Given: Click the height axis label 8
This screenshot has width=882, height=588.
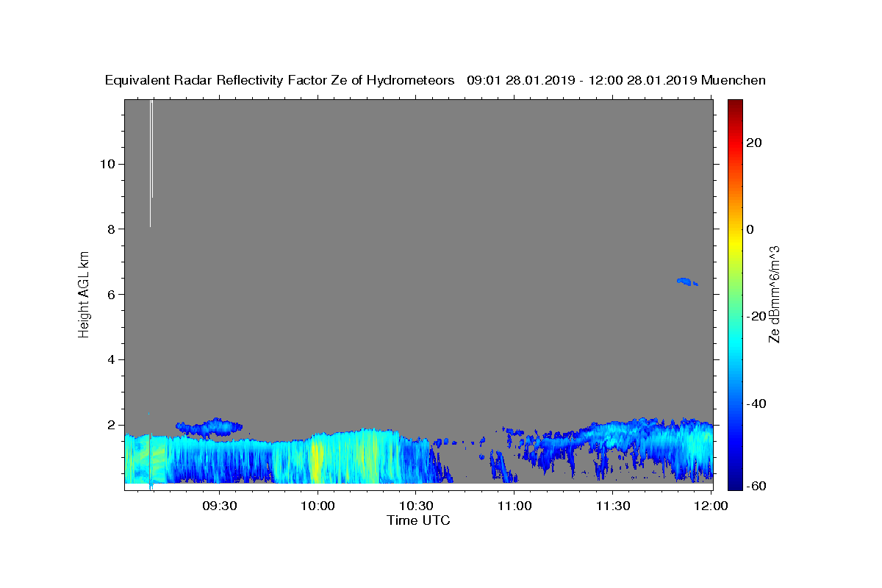Looking at the screenshot, I should pyautogui.click(x=111, y=229).
